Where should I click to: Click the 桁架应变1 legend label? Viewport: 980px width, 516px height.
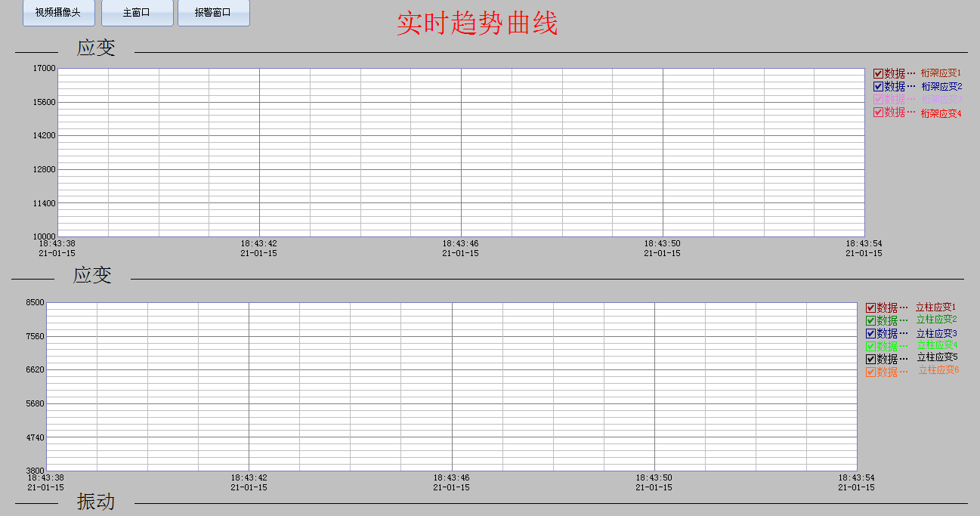pyautogui.click(x=941, y=73)
